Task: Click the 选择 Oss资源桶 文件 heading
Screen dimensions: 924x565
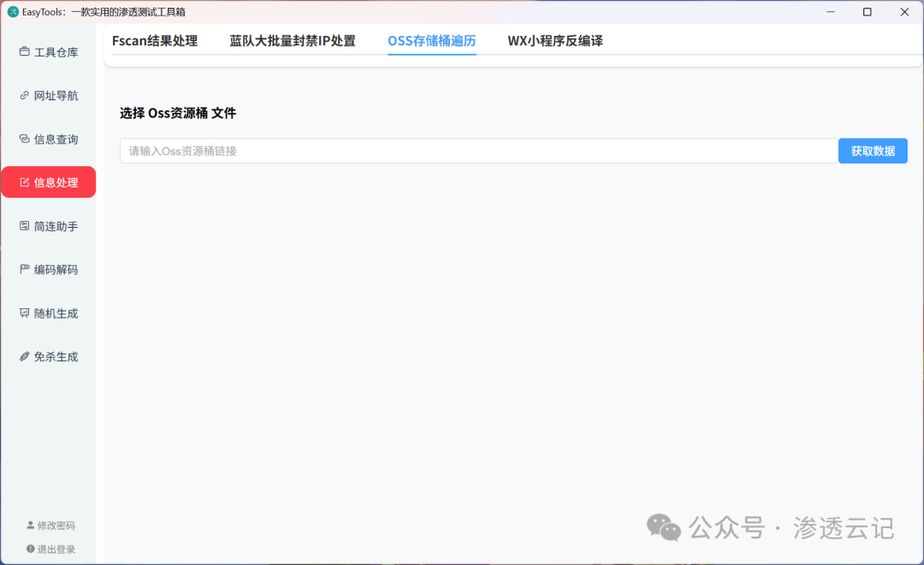Action: [178, 113]
